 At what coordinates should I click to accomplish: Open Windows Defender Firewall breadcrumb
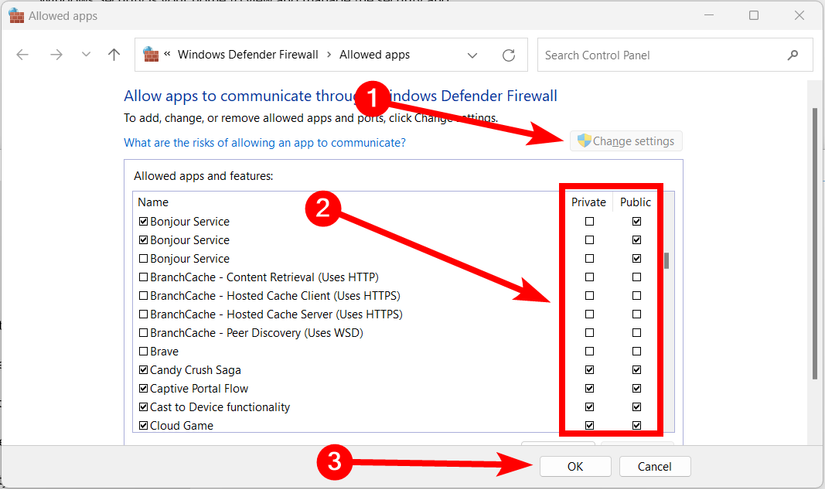pyautogui.click(x=247, y=55)
